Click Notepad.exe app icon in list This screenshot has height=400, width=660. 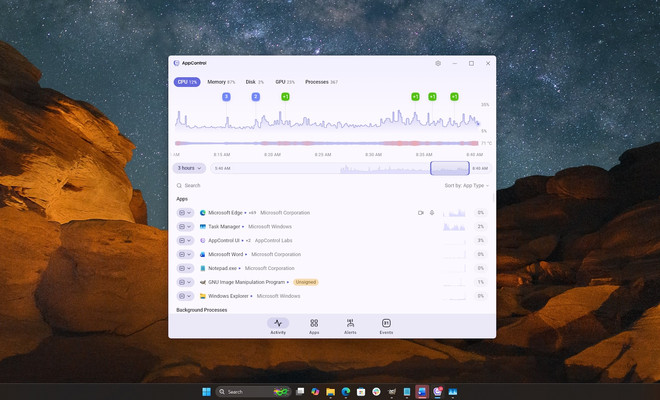(202, 268)
